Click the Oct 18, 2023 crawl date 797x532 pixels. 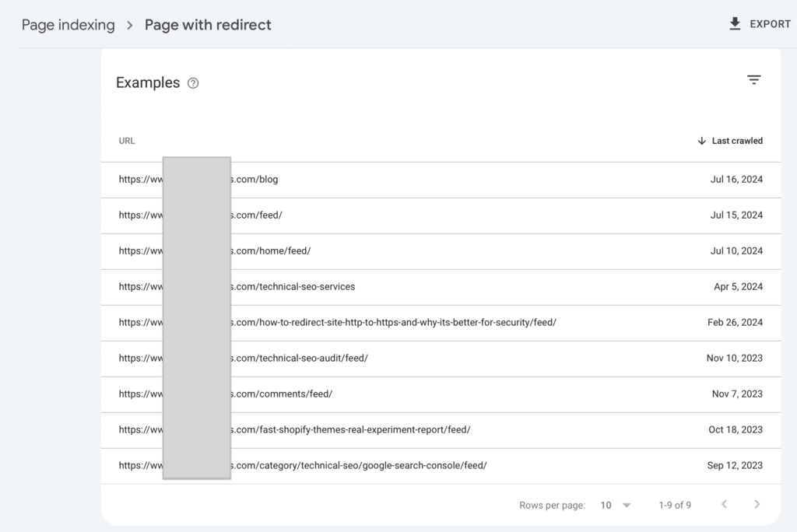736,429
